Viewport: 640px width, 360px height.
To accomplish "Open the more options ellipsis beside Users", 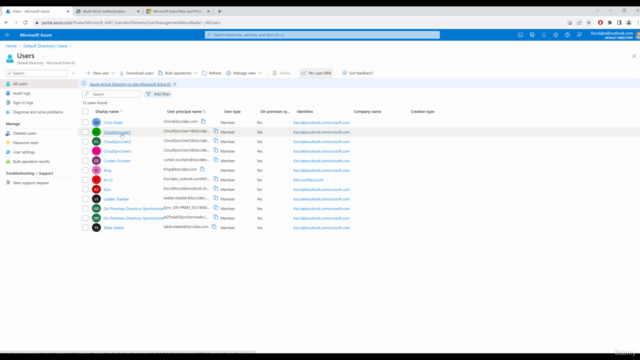I will click(x=44, y=56).
